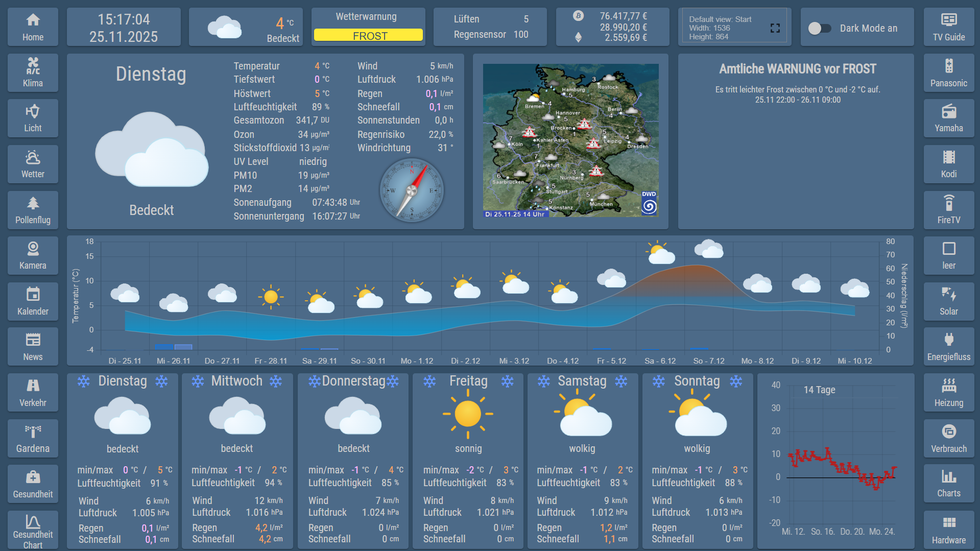
Task: Select the Donnerstag forecast card
Action: [353, 461]
